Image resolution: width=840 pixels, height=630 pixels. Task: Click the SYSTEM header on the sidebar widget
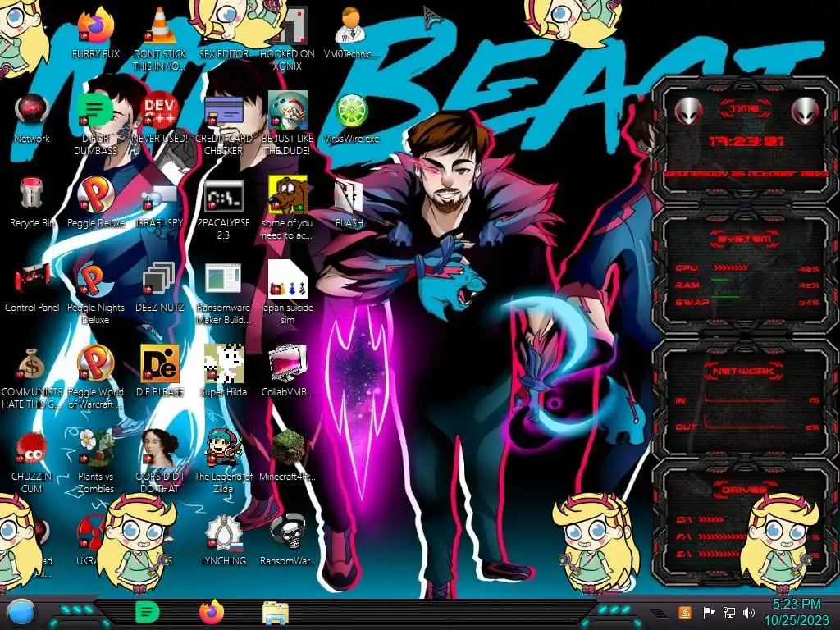[744, 239]
